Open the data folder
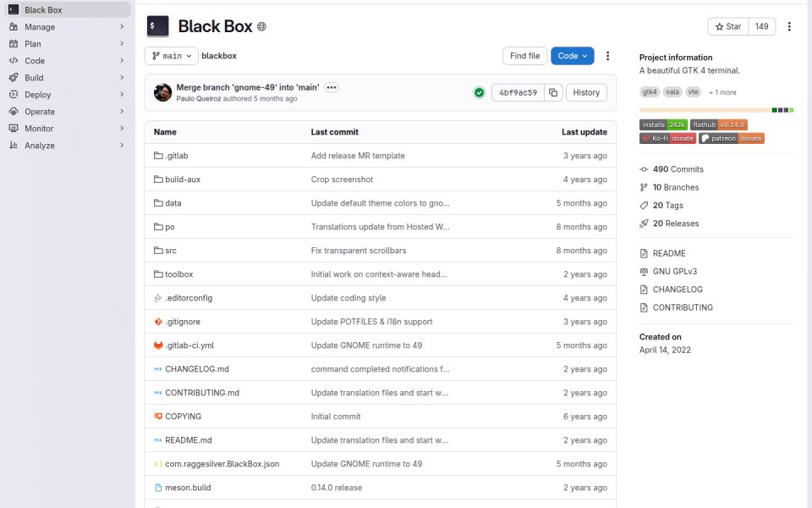Screen dimensions: 812x508 coord(173,203)
